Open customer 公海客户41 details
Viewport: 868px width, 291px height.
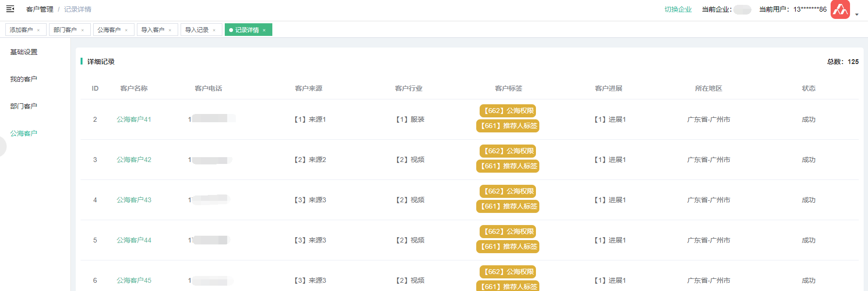click(x=134, y=119)
